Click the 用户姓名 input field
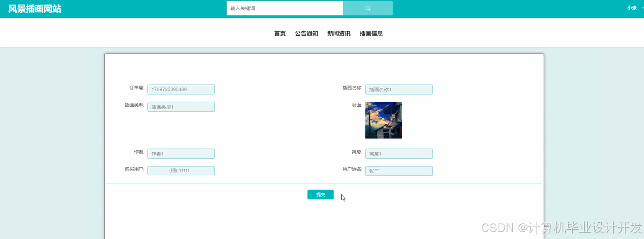The image size is (644, 239). pos(399,171)
